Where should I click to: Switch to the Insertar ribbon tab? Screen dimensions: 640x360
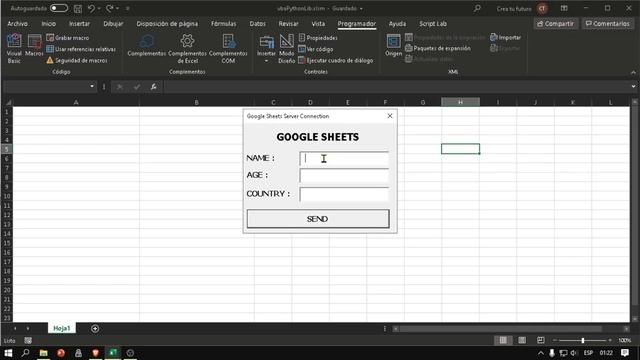(x=79, y=24)
